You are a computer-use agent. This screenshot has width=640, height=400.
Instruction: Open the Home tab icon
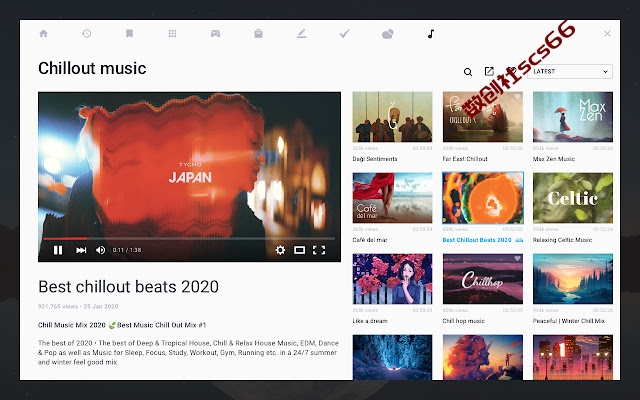(x=43, y=33)
